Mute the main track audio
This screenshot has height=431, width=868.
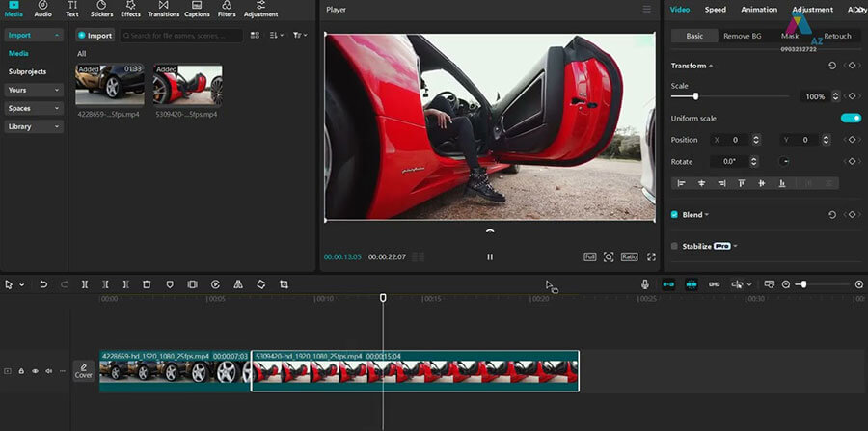click(x=49, y=371)
